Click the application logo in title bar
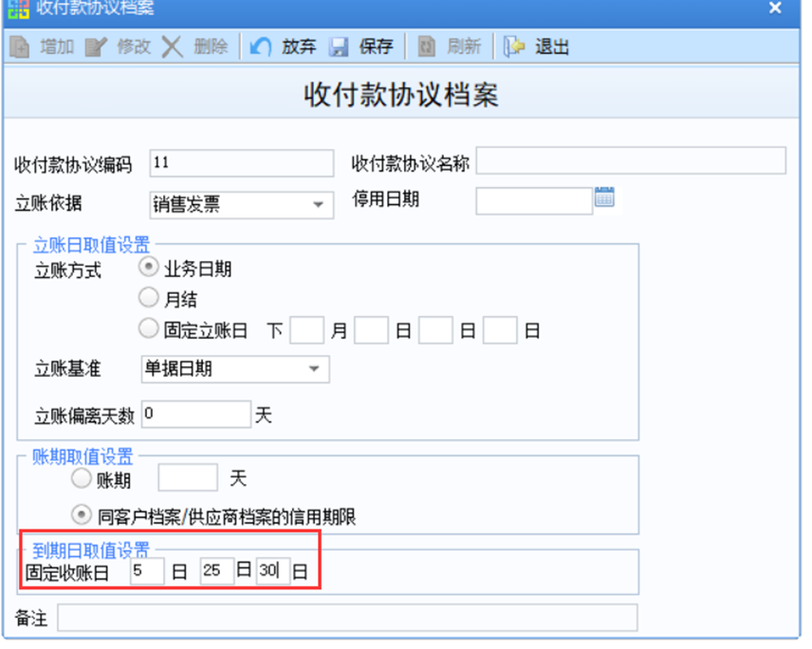This screenshot has width=812, height=649. (18, 8)
